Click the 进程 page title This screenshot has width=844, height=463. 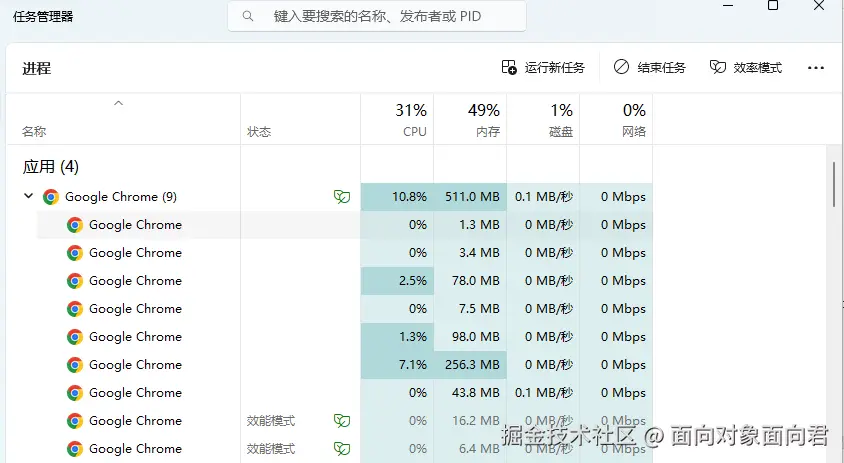(x=37, y=68)
